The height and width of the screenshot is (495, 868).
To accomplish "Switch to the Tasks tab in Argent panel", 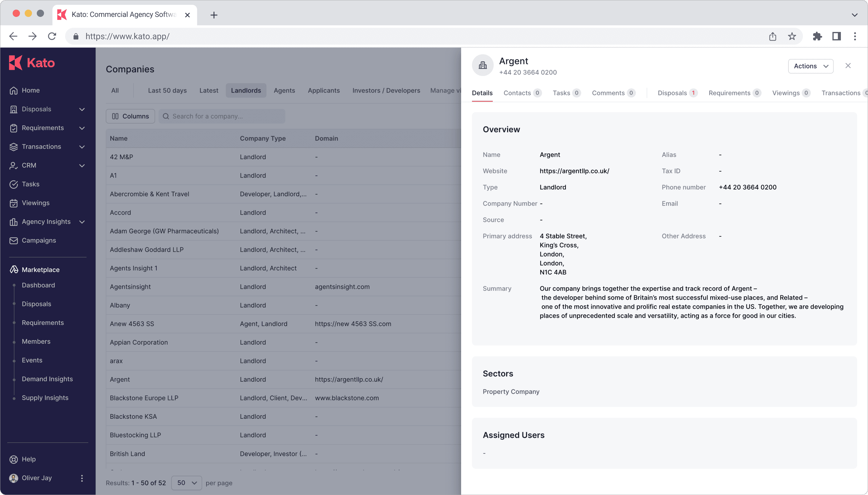I will tap(567, 93).
